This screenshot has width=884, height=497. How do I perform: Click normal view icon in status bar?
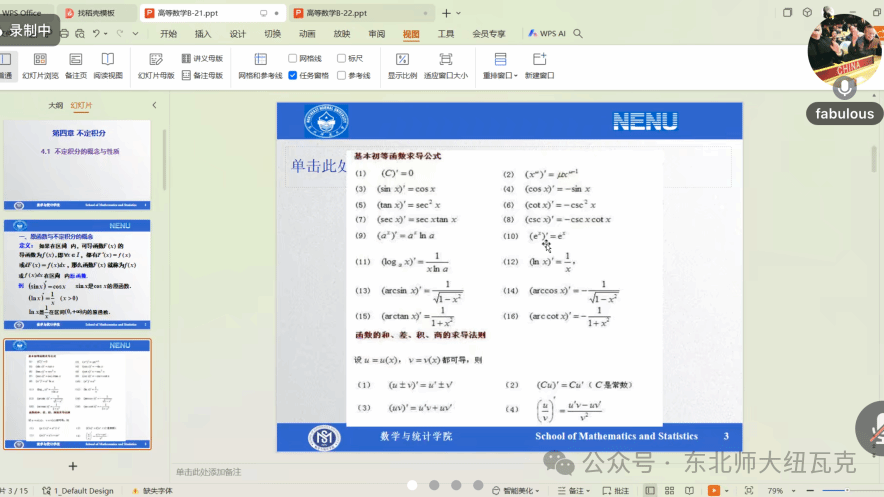tap(649, 491)
